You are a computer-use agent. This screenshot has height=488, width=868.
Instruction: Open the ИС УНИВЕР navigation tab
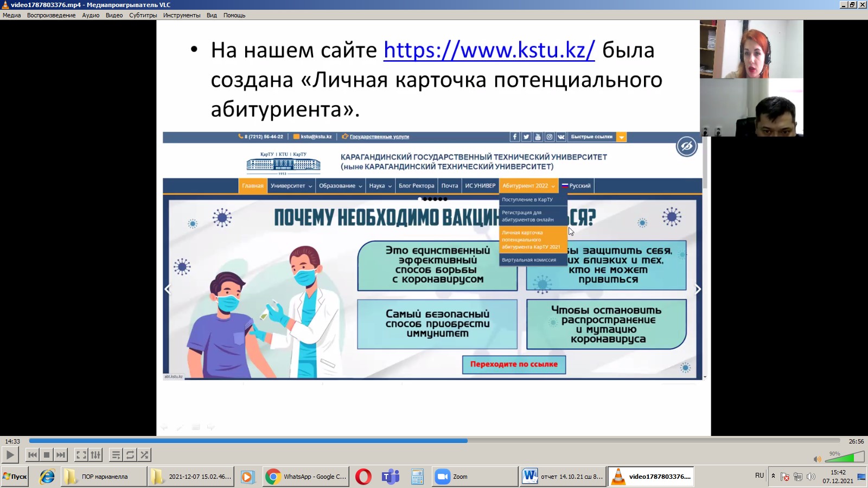pos(480,185)
